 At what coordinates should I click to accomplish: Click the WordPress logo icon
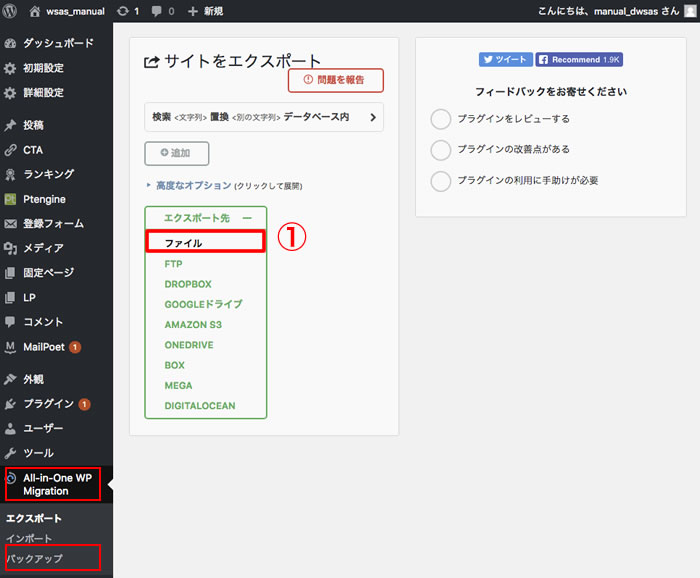[x=11, y=11]
